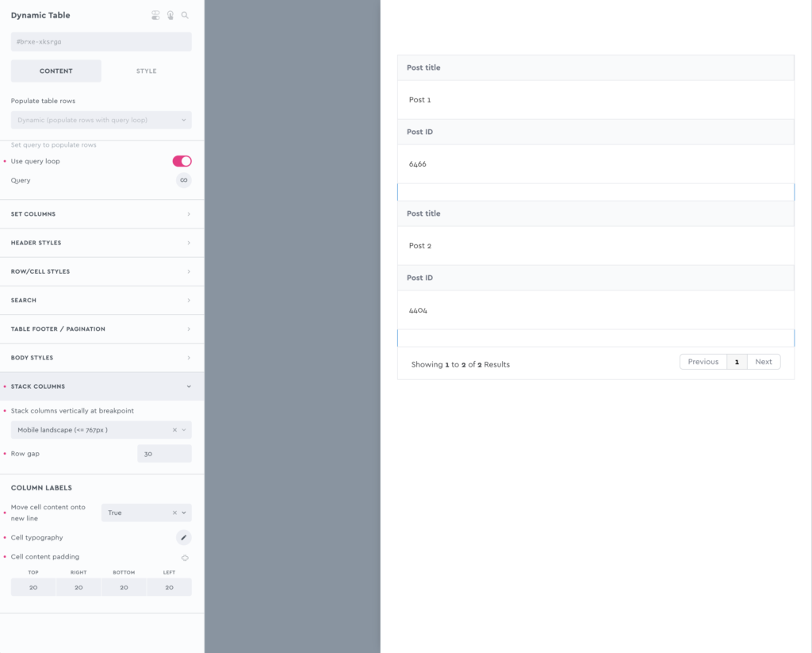The width and height of the screenshot is (812, 653).
Task: Clear the Mobile landscape breakpoint selection
Action: click(x=174, y=430)
